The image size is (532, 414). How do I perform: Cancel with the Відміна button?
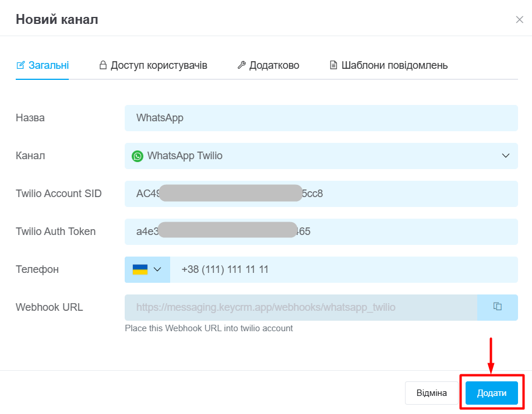(x=432, y=393)
